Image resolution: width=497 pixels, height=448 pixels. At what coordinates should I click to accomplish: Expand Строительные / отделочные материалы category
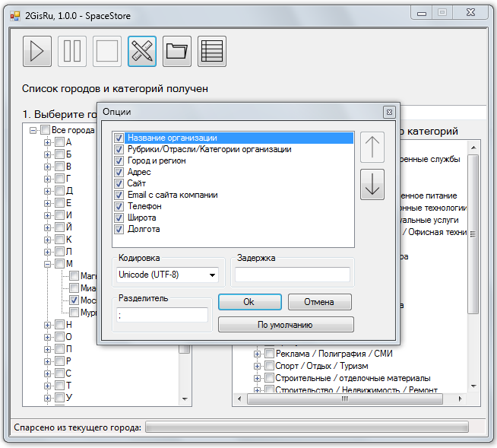click(257, 378)
